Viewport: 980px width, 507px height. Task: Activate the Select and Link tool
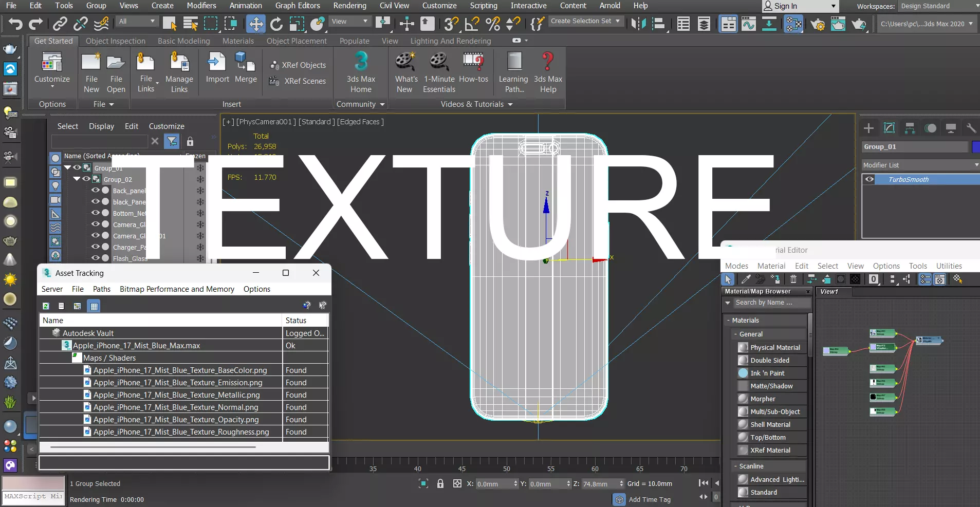(x=60, y=24)
